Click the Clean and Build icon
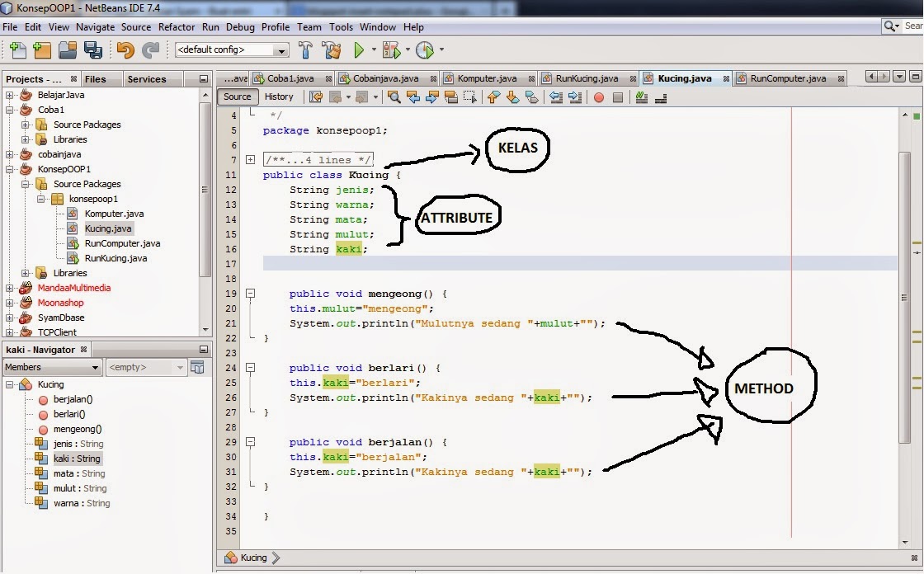924x574 pixels. tap(332, 50)
